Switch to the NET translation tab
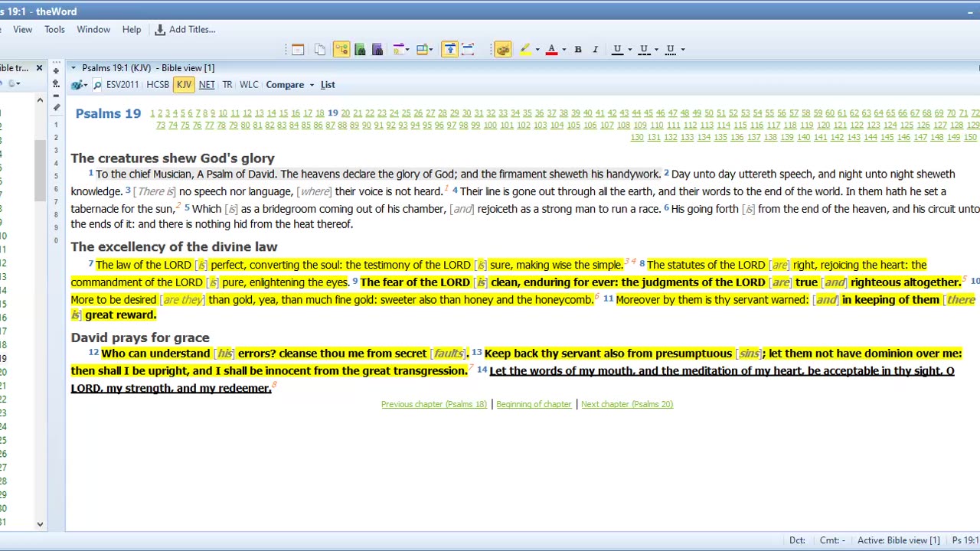Viewport: 980px width, 551px height. pyautogui.click(x=207, y=85)
